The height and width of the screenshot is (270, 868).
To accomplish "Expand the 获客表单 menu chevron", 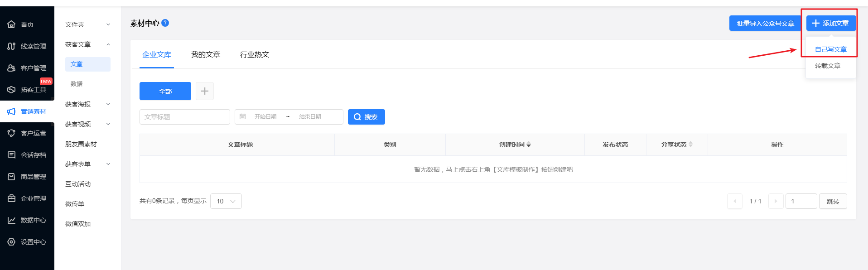I will (x=108, y=164).
